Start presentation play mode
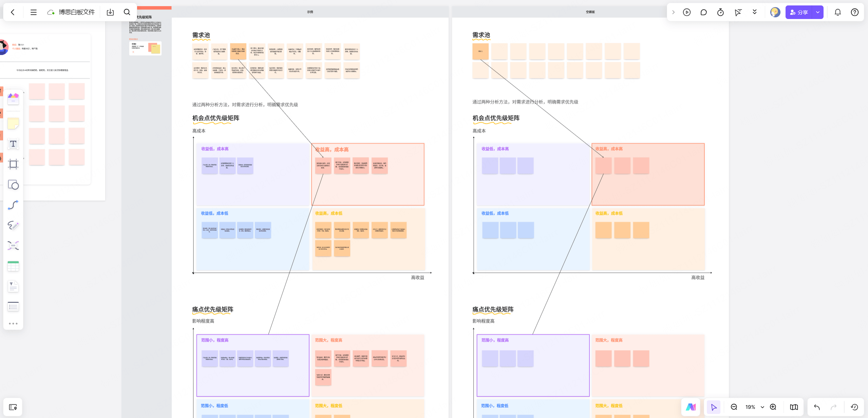This screenshot has width=868, height=418. pyautogui.click(x=686, y=12)
